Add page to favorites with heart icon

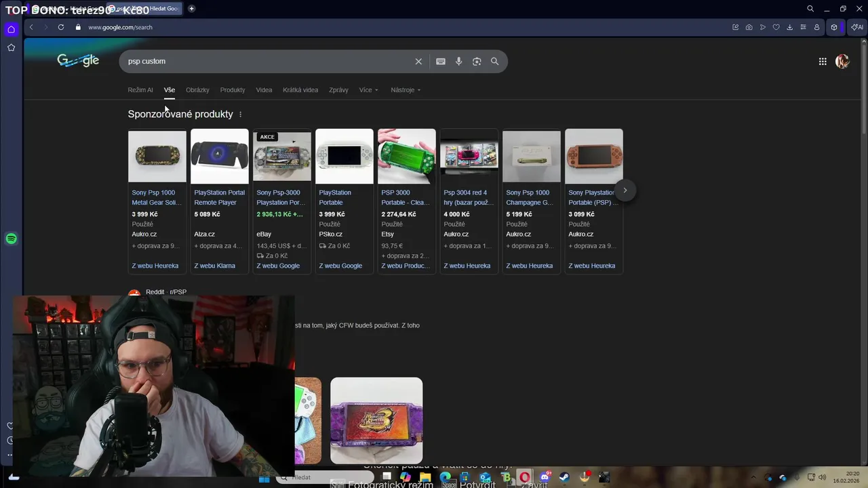coord(776,27)
